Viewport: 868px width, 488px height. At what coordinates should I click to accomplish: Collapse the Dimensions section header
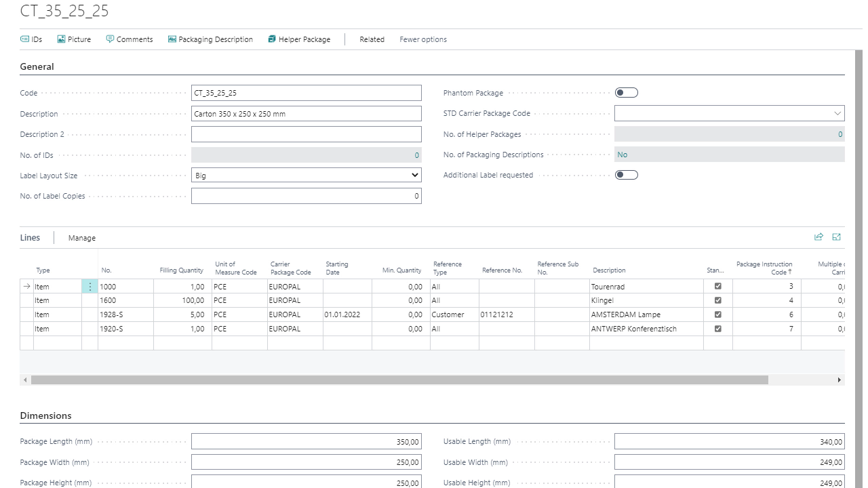click(x=45, y=415)
